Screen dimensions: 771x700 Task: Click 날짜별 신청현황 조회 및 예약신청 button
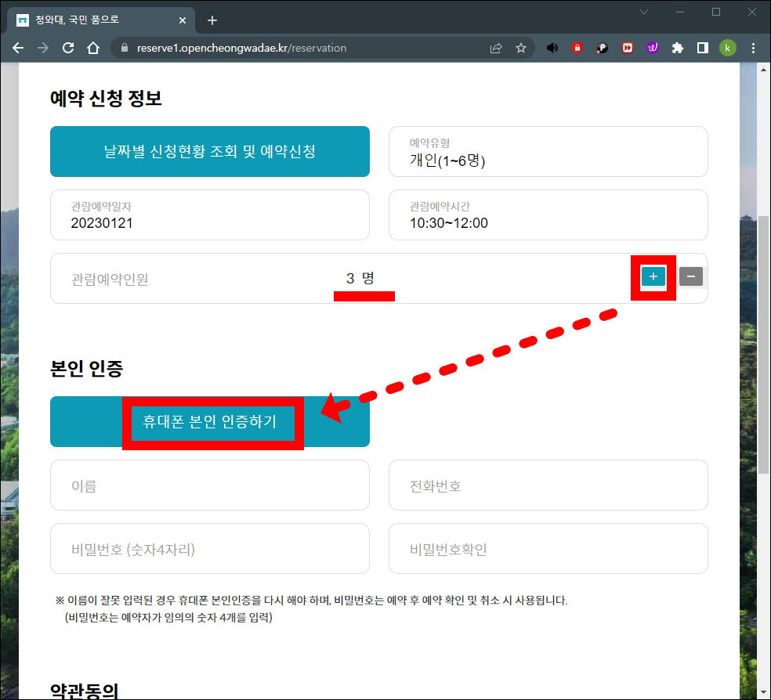point(209,152)
